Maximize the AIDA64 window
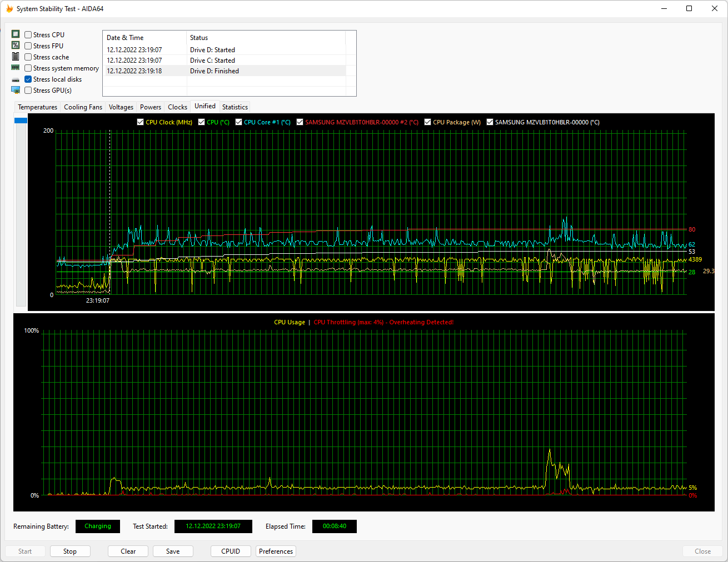 [x=689, y=8]
